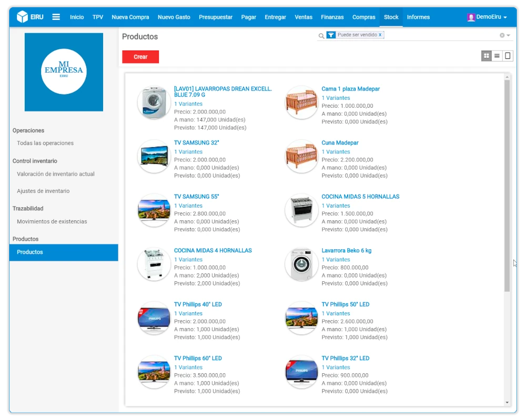
Task: Clear search options circle icon
Action: click(x=502, y=35)
